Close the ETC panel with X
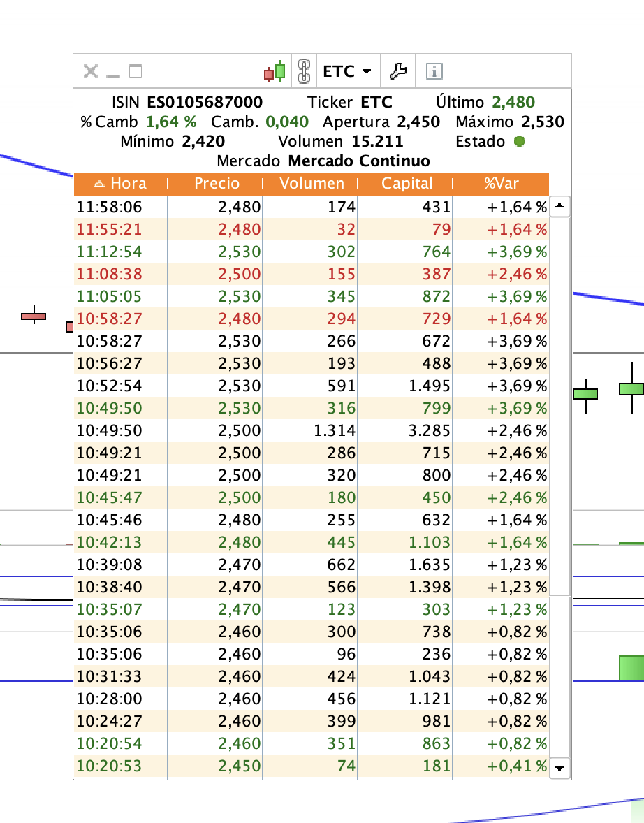This screenshot has height=823, width=644. [90, 71]
